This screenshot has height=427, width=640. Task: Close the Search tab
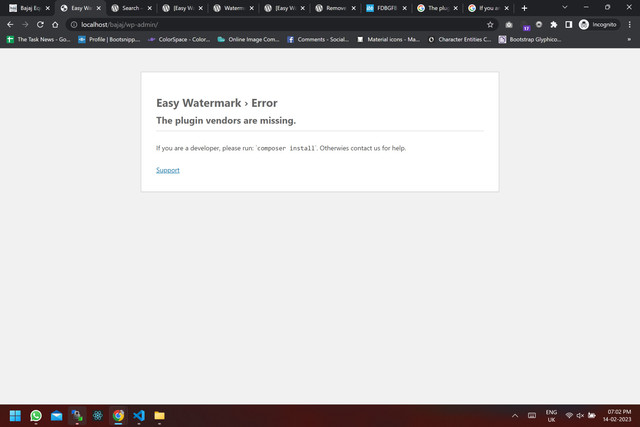(150, 8)
